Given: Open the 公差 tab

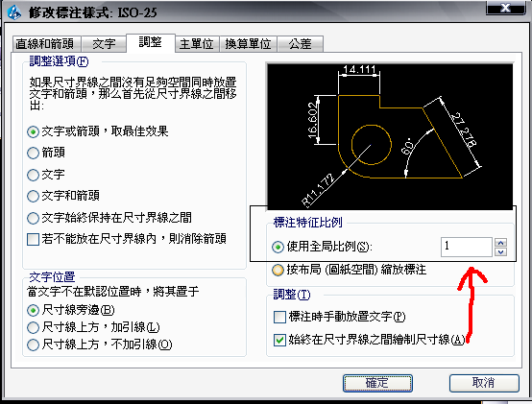Looking at the screenshot, I should coord(301,44).
